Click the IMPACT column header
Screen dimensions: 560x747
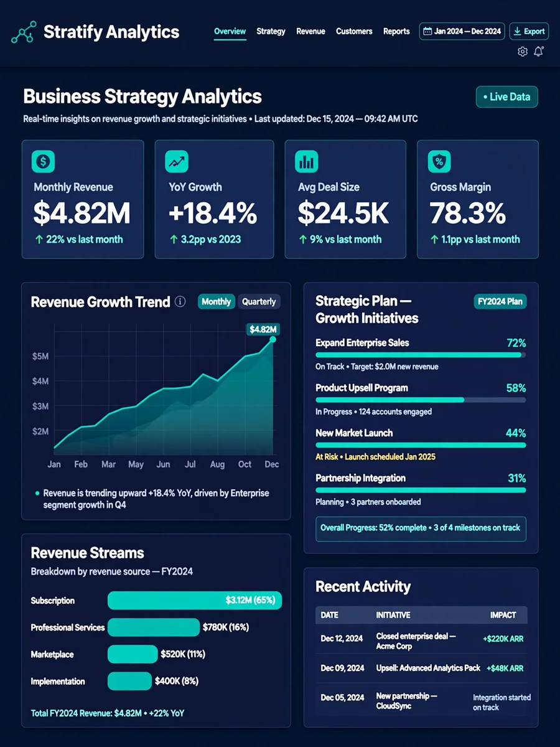click(x=503, y=615)
